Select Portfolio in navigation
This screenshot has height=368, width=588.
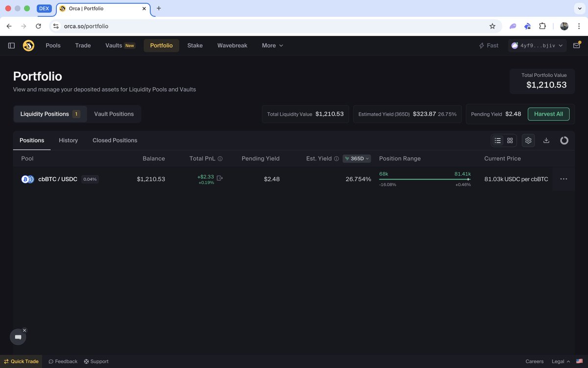tap(161, 46)
